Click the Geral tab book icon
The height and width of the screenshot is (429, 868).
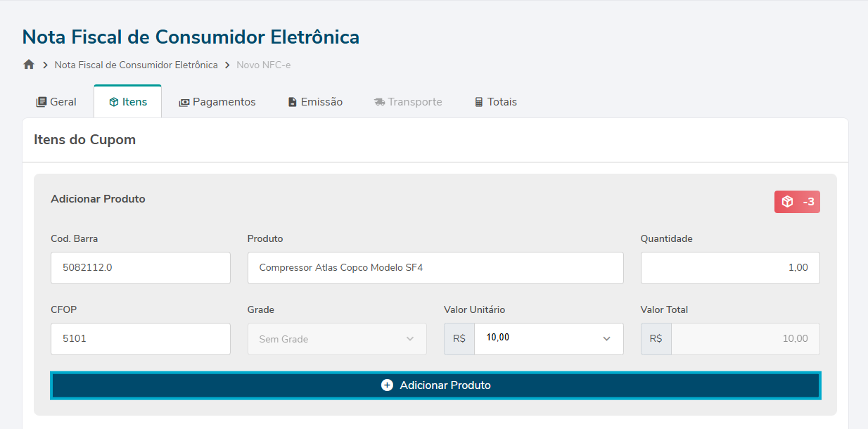coord(42,102)
